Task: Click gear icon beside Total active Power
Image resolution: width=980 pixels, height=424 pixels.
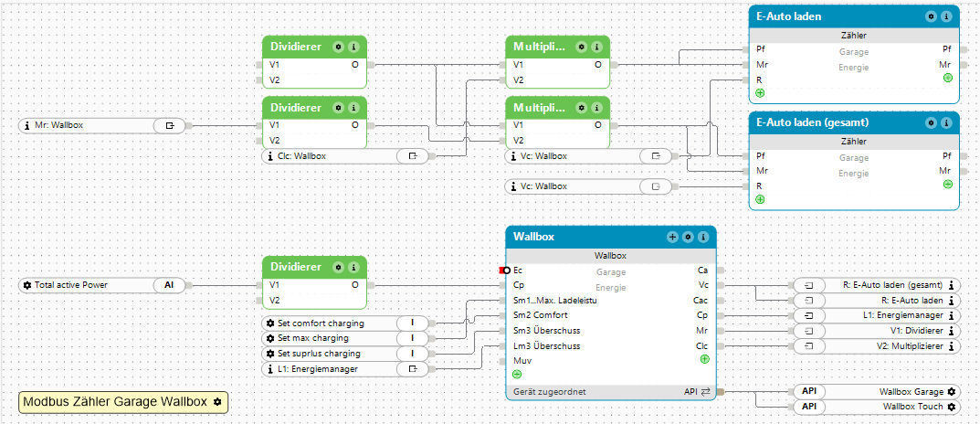Action: pos(26,285)
